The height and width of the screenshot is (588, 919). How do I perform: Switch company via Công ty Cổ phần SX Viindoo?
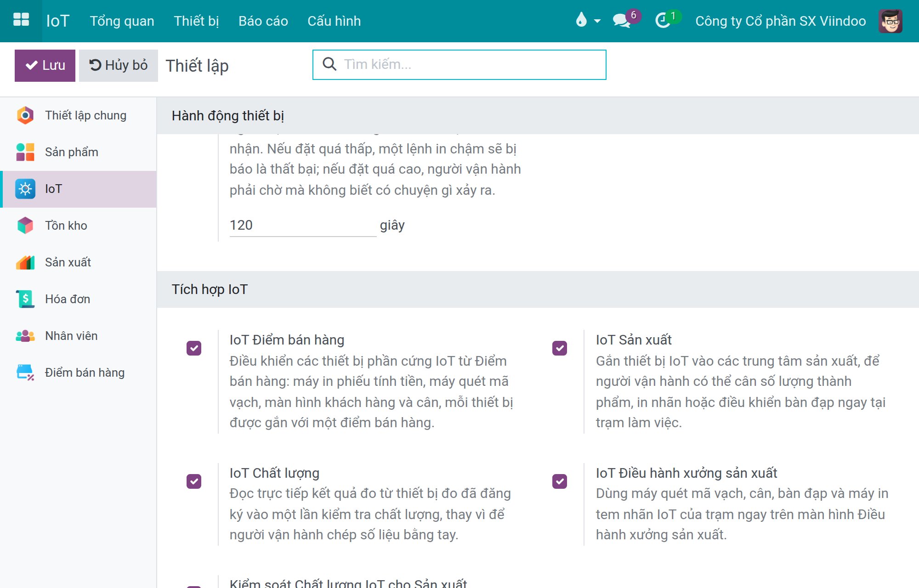point(781,21)
